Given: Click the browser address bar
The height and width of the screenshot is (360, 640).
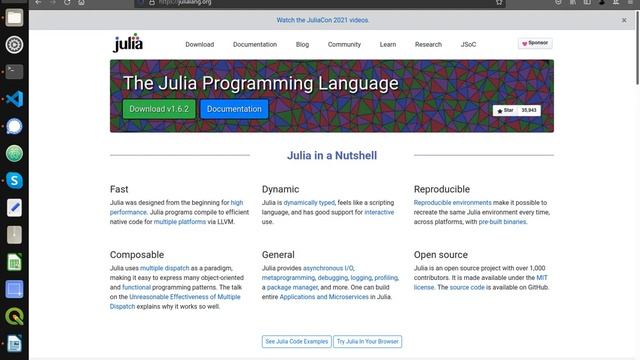Looking at the screenshot, I should coord(320,2).
